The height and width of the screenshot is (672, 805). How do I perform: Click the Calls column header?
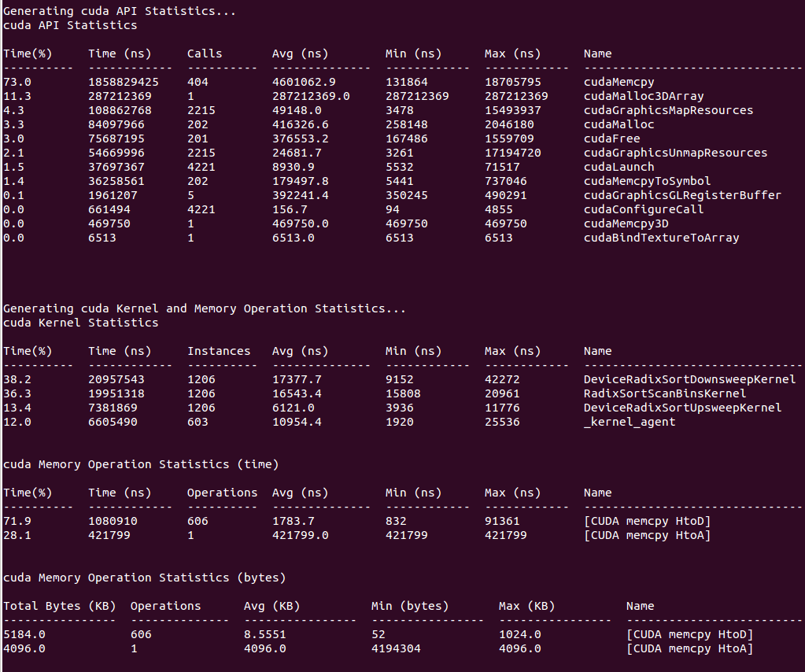204,54
